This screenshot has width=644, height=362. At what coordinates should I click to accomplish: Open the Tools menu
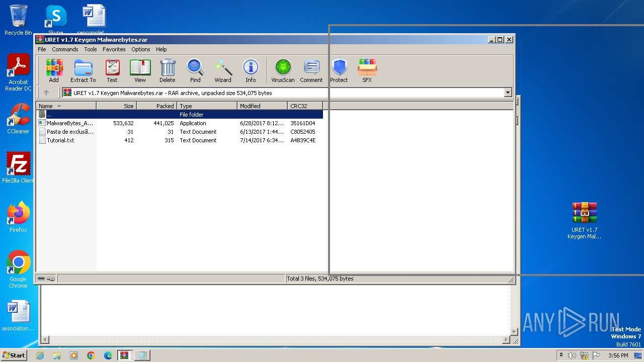[x=91, y=49]
